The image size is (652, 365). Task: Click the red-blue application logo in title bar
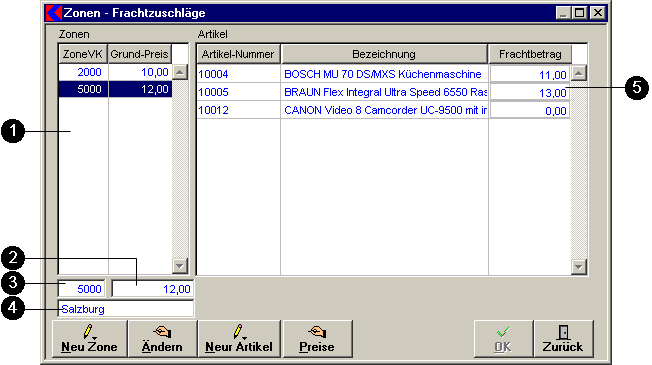[54, 13]
